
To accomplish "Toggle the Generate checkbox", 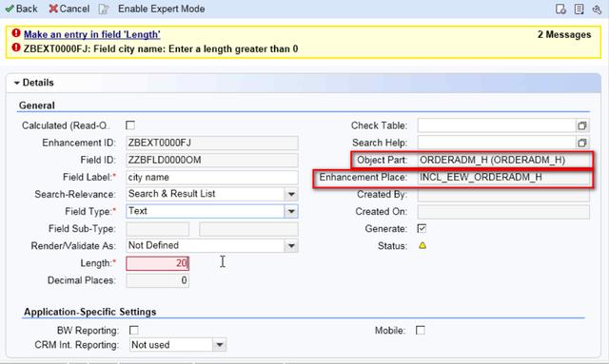I will 422,228.
